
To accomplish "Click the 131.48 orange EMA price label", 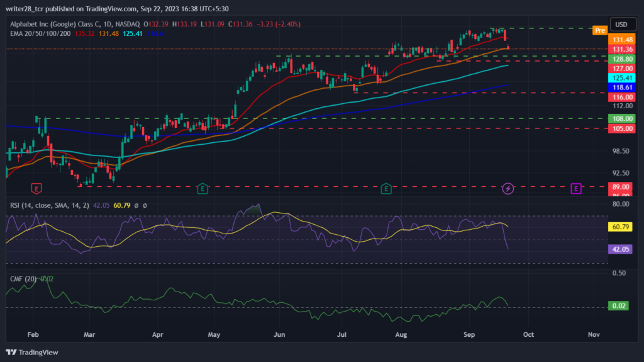I will tap(622, 40).
